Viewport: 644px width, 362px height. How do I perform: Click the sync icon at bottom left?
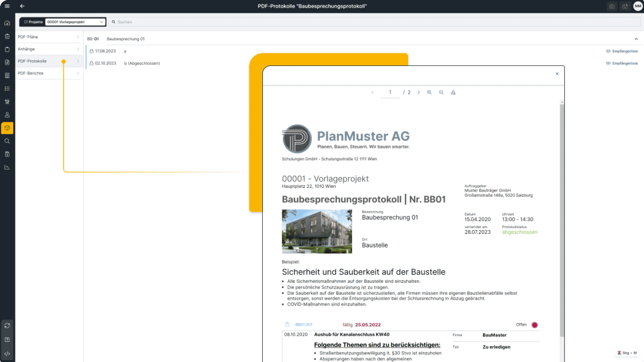6,326
